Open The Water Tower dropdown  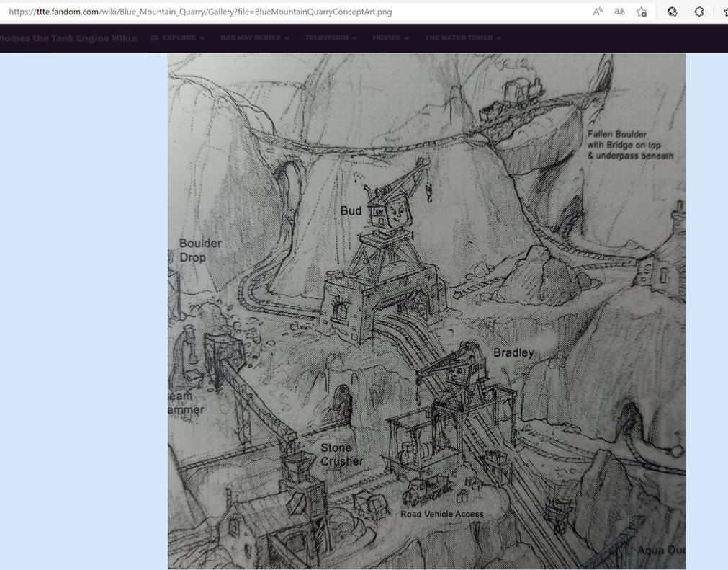pos(498,37)
